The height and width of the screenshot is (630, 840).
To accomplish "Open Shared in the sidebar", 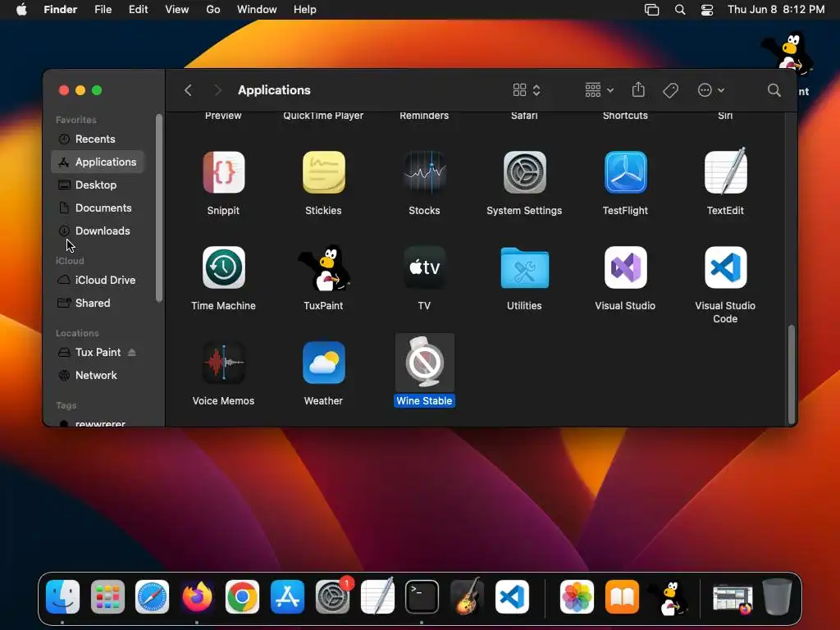I will (98, 304).
